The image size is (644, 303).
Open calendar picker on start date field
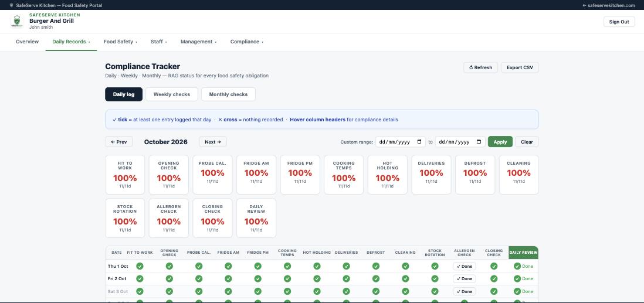[419, 142]
